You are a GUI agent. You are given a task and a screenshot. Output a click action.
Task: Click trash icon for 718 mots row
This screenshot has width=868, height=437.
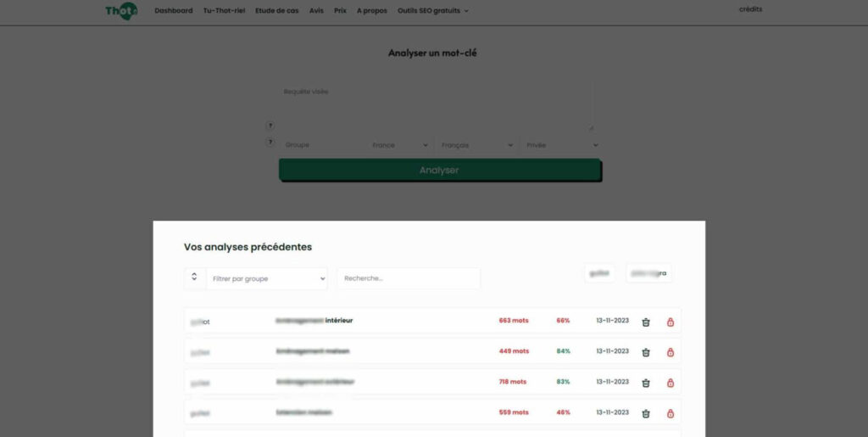[x=646, y=383]
